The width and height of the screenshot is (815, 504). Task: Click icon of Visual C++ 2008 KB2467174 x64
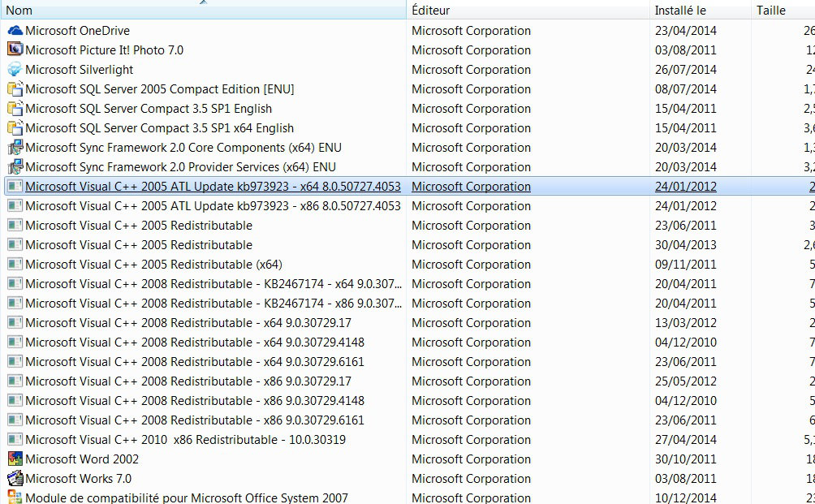15,284
